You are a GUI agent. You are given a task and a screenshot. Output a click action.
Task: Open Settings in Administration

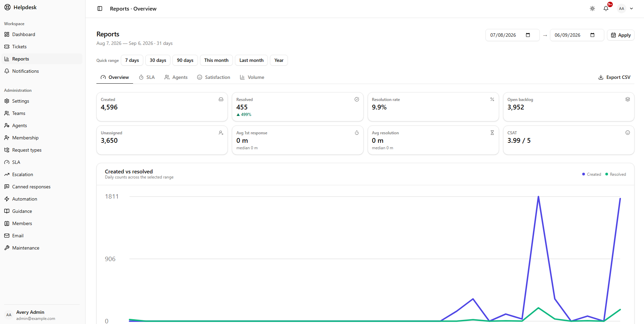pyautogui.click(x=42, y=101)
